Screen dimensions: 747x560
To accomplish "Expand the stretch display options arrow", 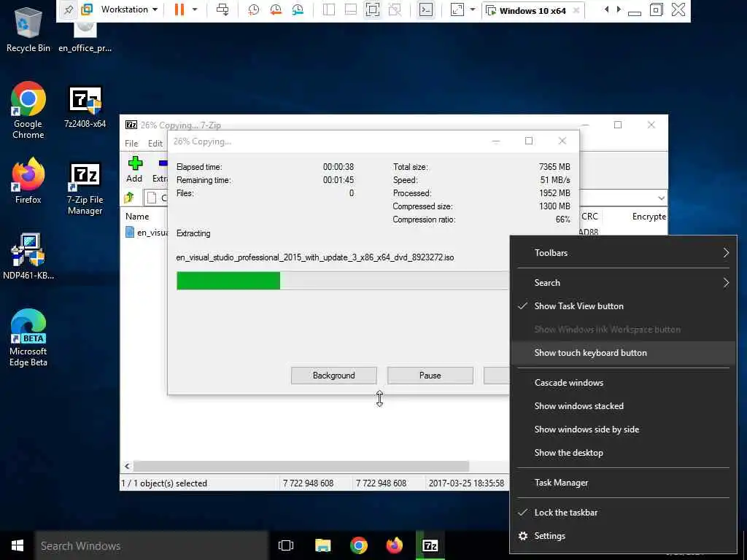I will pos(473,9).
